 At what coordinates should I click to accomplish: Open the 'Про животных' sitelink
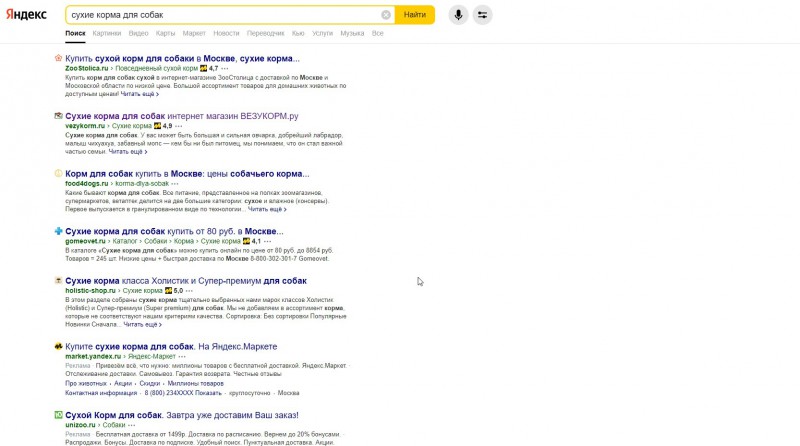[86, 383]
